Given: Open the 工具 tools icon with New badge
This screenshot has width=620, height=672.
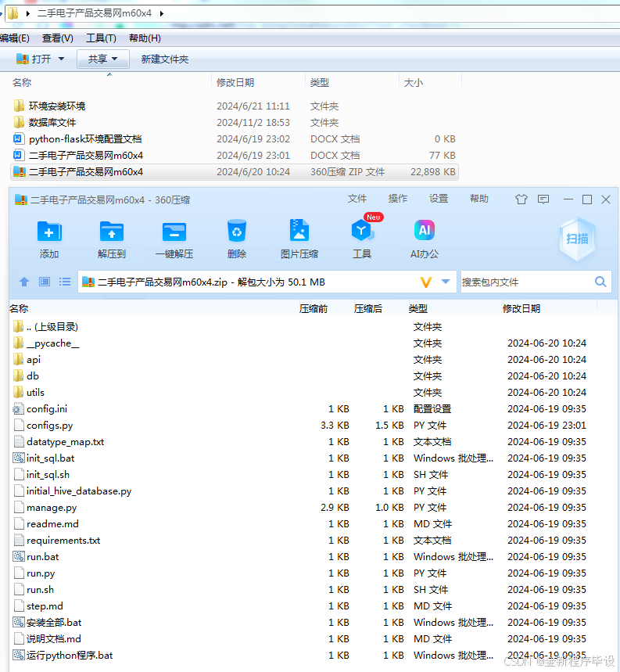Looking at the screenshot, I should pyautogui.click(x=362, y=231).
